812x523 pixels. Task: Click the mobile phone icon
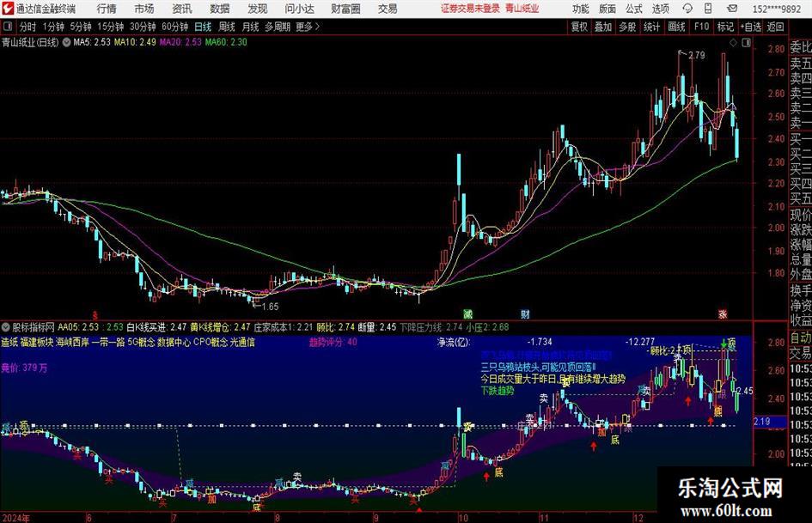(x=708, y=9)
